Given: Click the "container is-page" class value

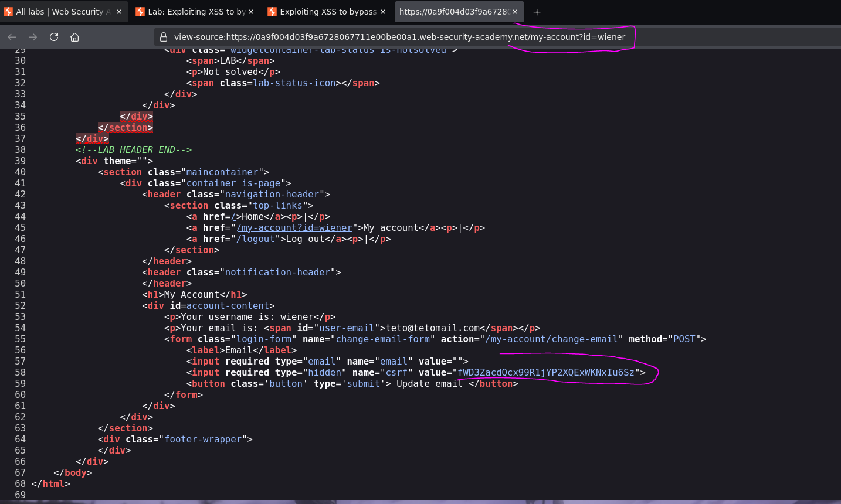Looking at the screenshot, I should click(233, 183).
